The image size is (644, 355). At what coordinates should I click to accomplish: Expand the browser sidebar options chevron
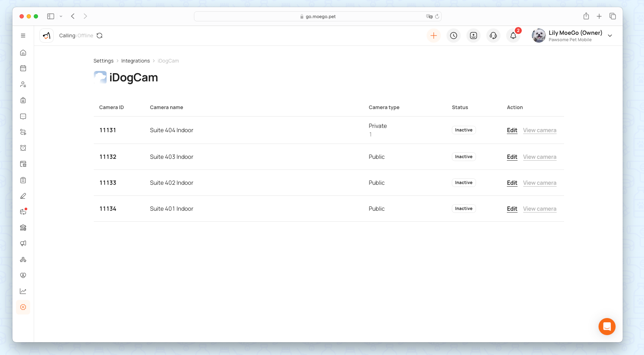pyautogui.click(x=61, y=16)
